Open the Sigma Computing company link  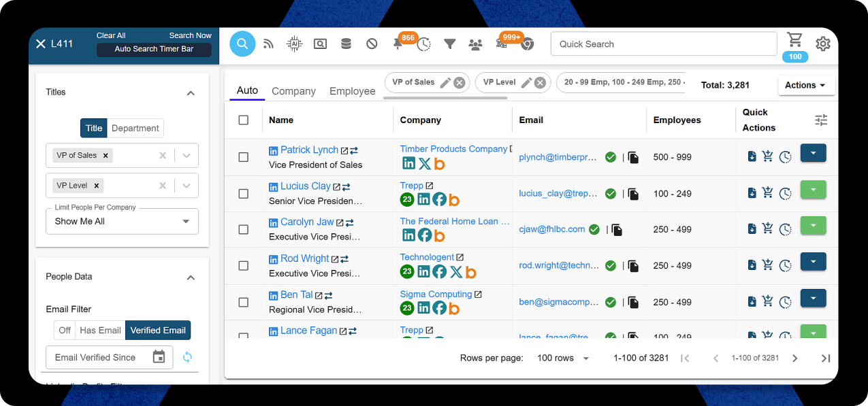436,294
